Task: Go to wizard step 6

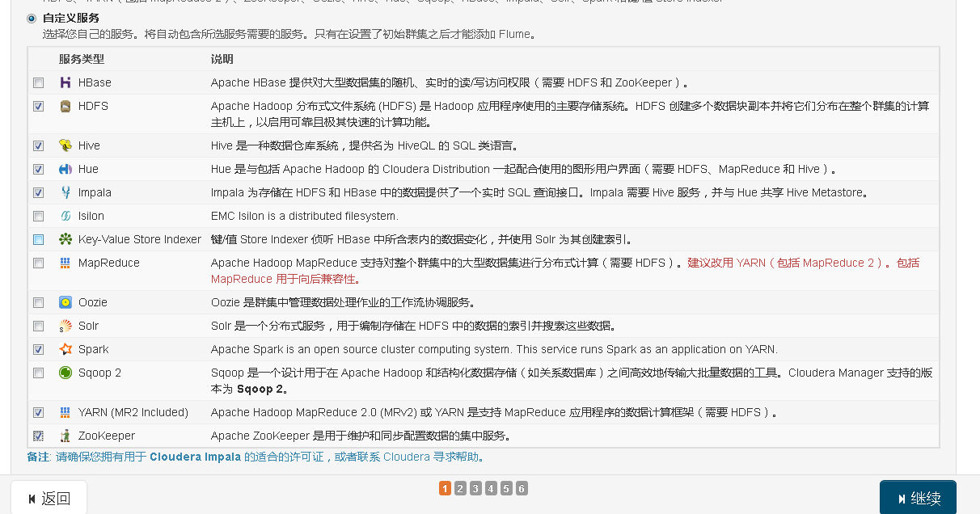Action: [x=522, y=488]
